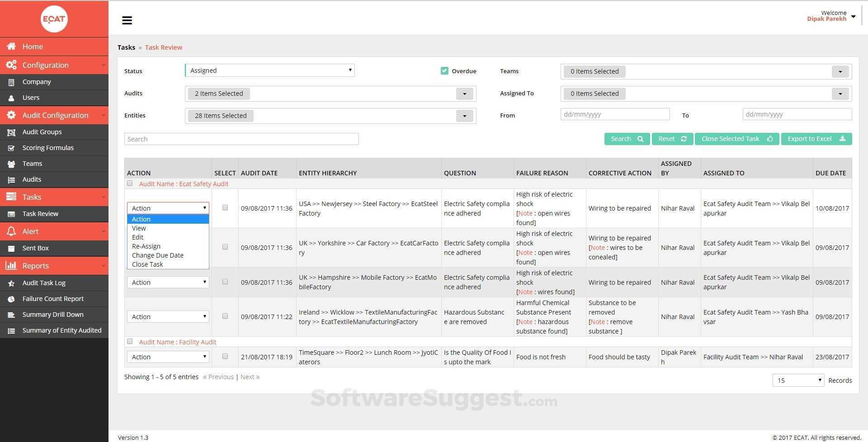Screen dimensions: 868x442
Task: Go to the Sent Box
Action: point(35,248)
